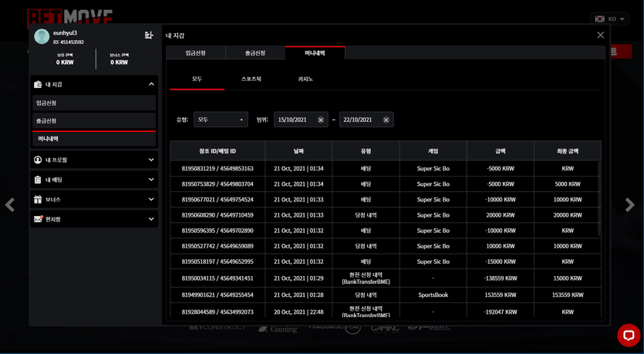Go to the previous banner with the left arrow
Image resolution: width=644 pixels, height=354 pixels.
pos(10,204)
